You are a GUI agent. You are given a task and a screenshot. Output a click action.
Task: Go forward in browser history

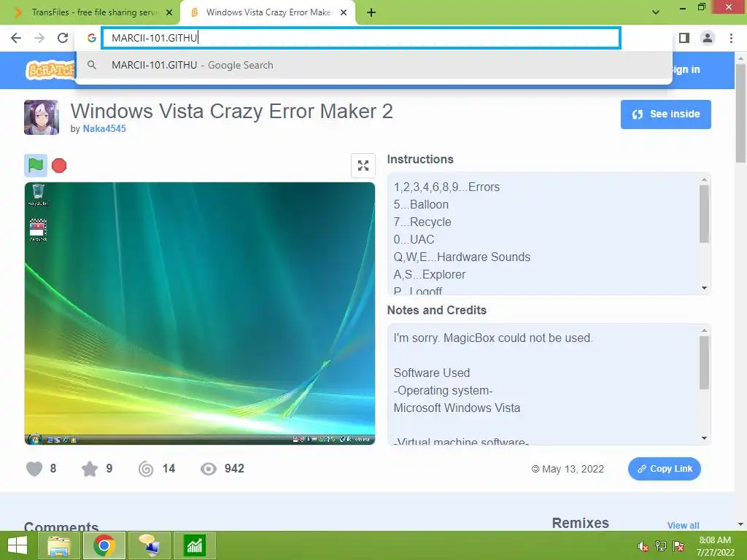(x=39, y=38)
